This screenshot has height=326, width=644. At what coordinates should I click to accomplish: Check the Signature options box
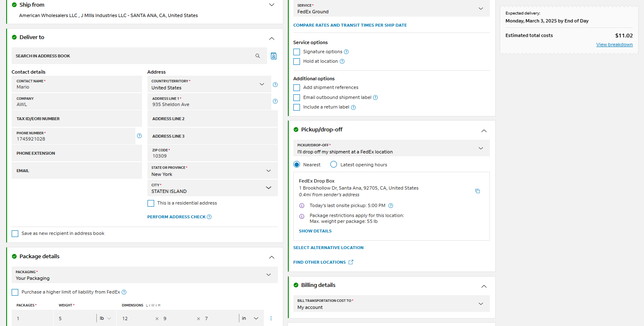tap(297, 52)
